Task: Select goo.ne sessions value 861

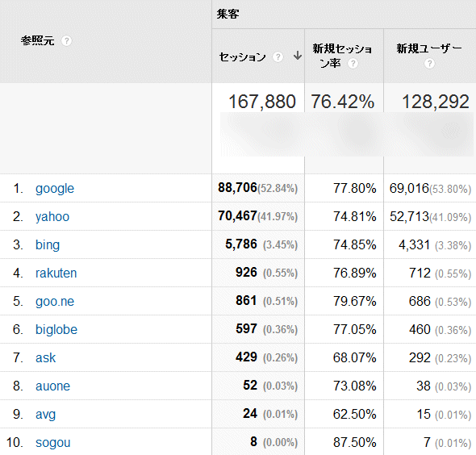Action: coord(246,300)
